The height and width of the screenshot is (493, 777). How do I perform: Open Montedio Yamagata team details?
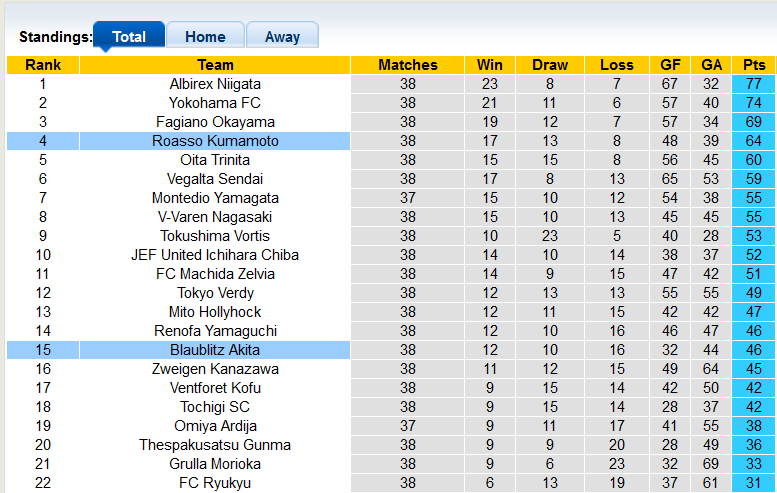click(215, 198)
